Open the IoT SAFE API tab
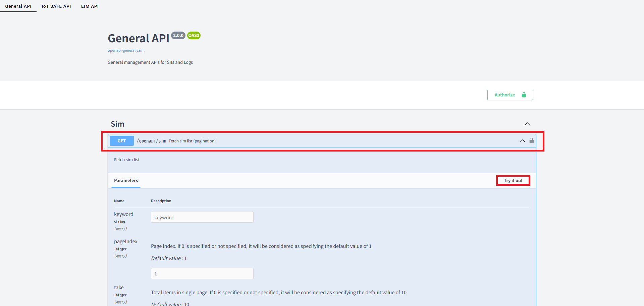 pos(56,6)
